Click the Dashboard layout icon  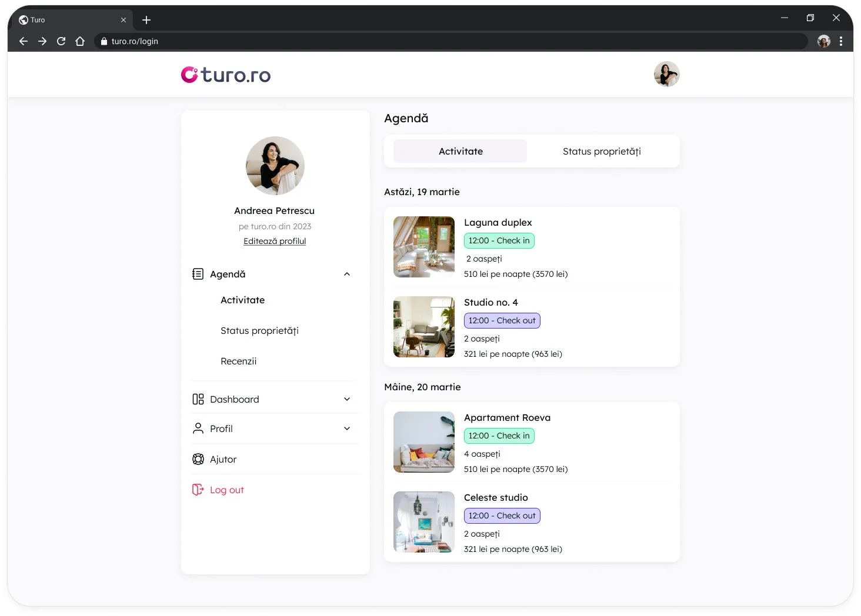click(x=198, y=399)
